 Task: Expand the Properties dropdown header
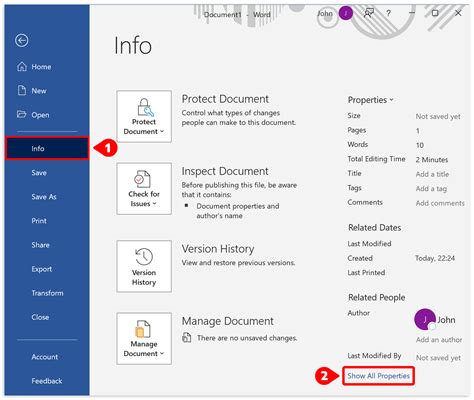click(x=371, y=100)
